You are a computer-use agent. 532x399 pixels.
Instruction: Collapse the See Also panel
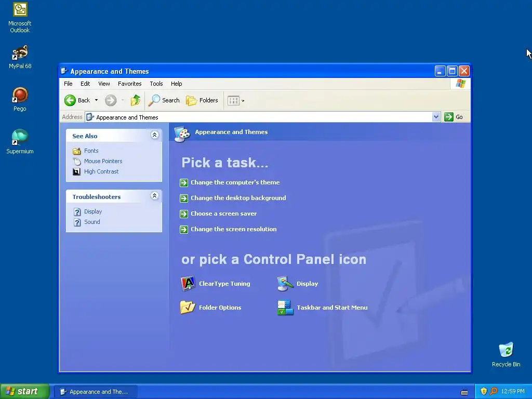pos(154,135)
